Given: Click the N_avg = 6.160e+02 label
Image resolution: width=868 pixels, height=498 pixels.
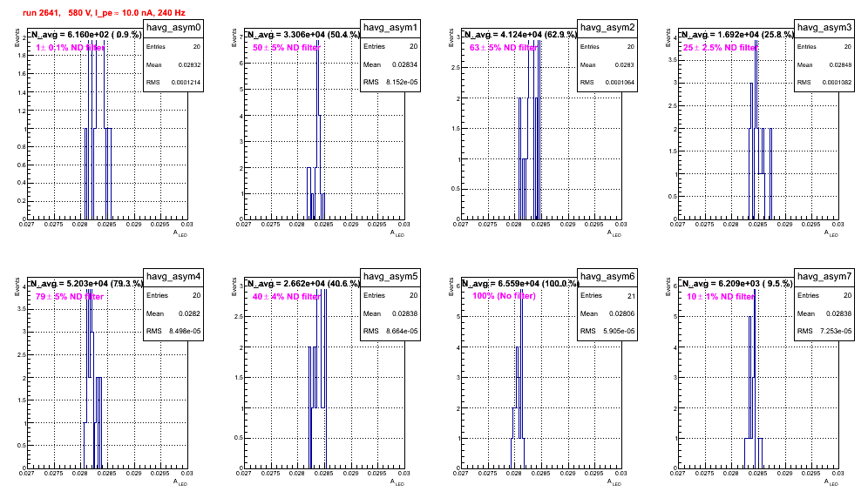Looking at the screenshot, I should [x=85, y=34].
